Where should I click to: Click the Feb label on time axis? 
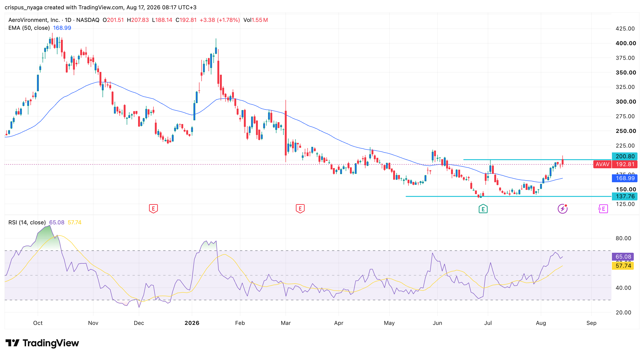[240, 323]
